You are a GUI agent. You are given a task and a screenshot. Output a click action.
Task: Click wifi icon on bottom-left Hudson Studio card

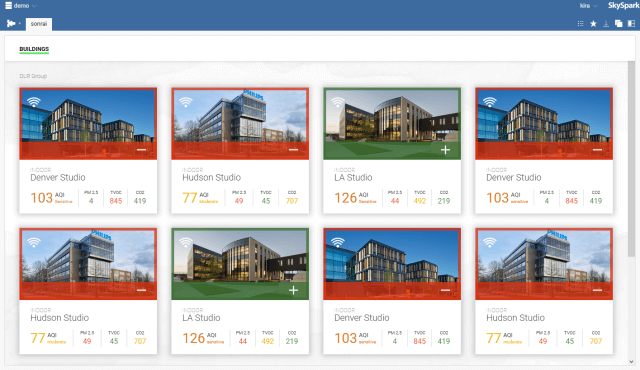pyautogui.click(x=34, y=242)
